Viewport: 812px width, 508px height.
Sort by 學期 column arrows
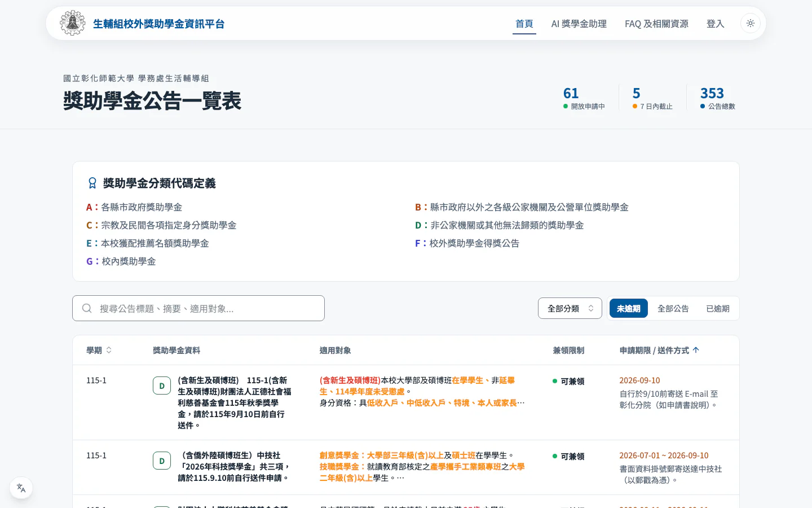tap(109, 350)
